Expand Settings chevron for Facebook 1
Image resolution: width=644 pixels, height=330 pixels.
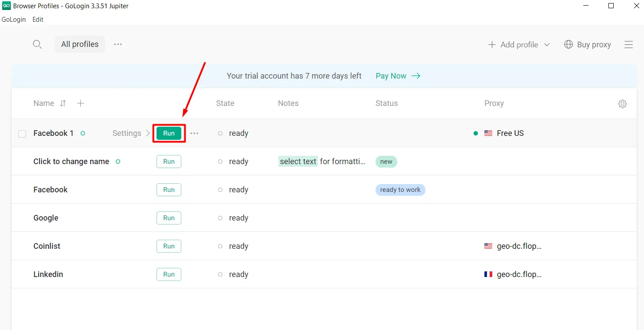coord(148,133)
